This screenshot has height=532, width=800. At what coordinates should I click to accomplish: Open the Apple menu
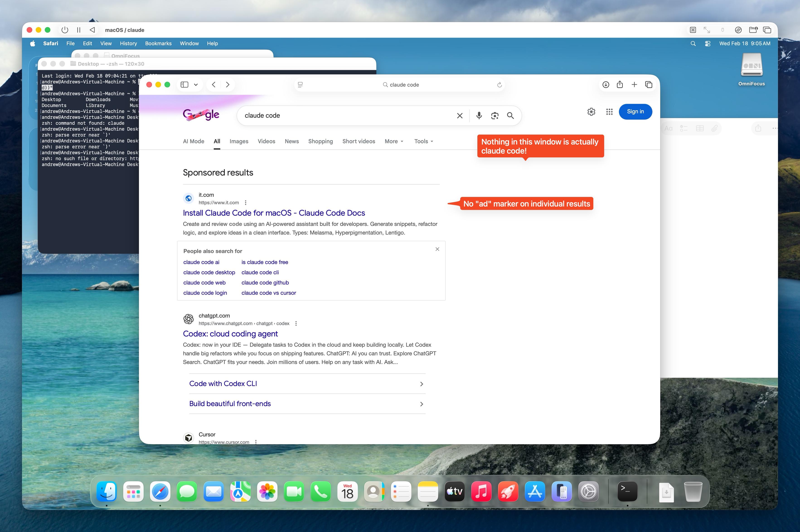(33, 43)
